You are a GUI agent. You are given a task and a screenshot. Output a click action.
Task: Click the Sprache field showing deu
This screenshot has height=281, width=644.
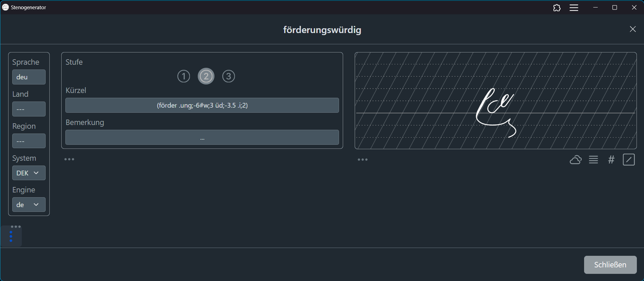[29, 77]
